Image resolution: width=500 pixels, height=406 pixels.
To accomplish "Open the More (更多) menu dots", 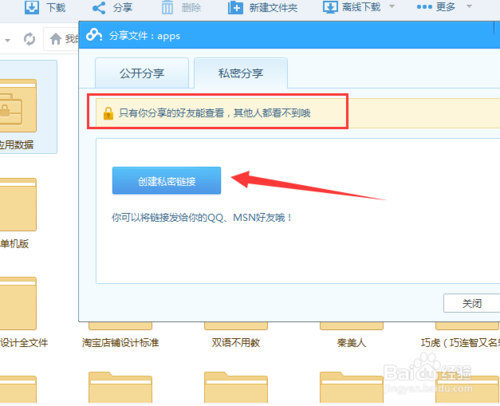I will 424,7.
